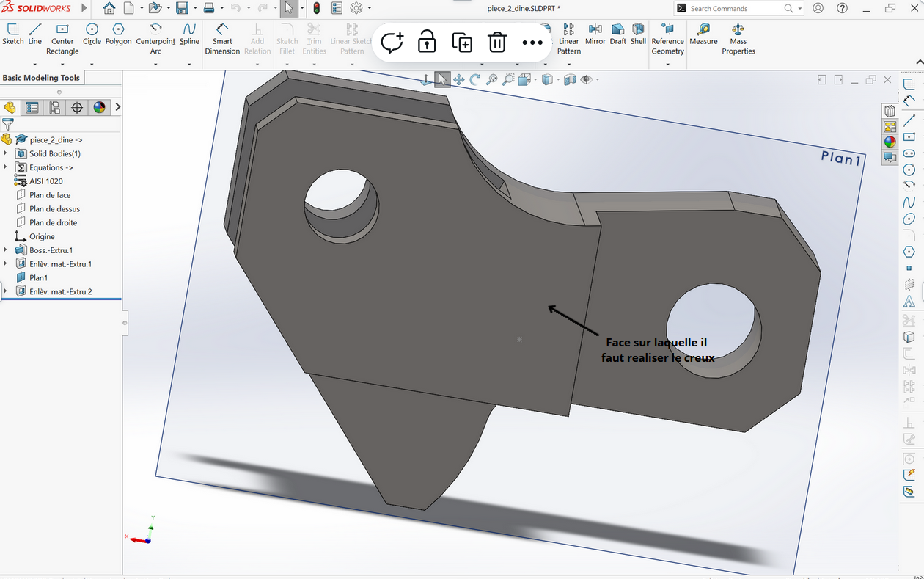The image size is (924, 579).
Task: Open File Properties list icon
Action: [x=337, y=8]
